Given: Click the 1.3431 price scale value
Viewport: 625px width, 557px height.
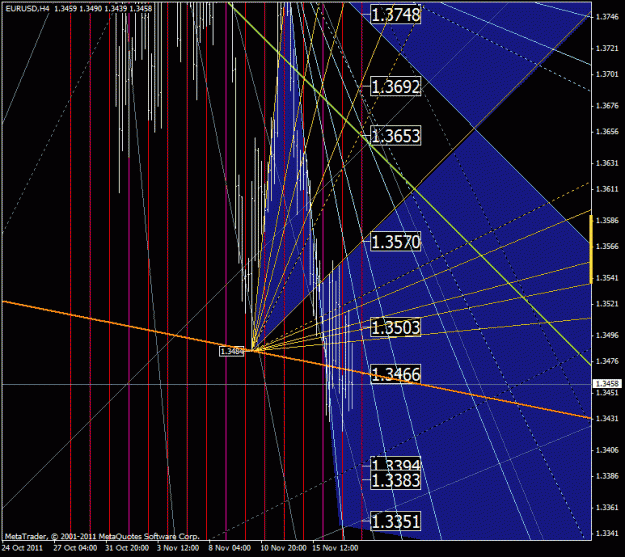Looking at the screenshot, I should pyautogui.click(x=607, y=419).
